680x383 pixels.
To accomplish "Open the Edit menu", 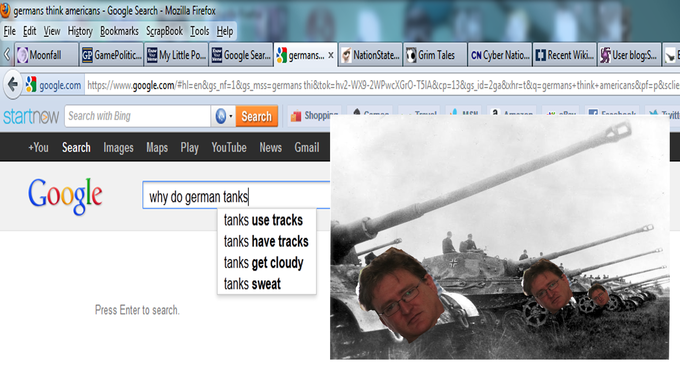I will (x=29, y=31).
